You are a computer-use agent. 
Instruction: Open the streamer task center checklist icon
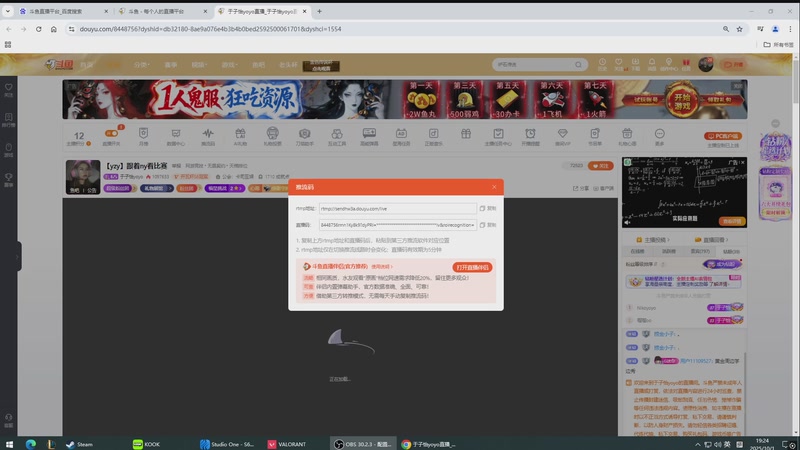498,134
